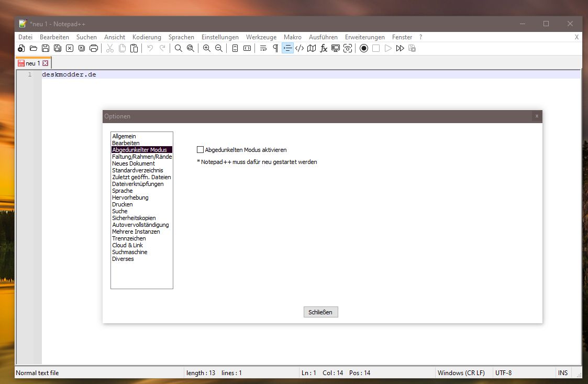Click Run macro multiple times icon

point(400,48)
